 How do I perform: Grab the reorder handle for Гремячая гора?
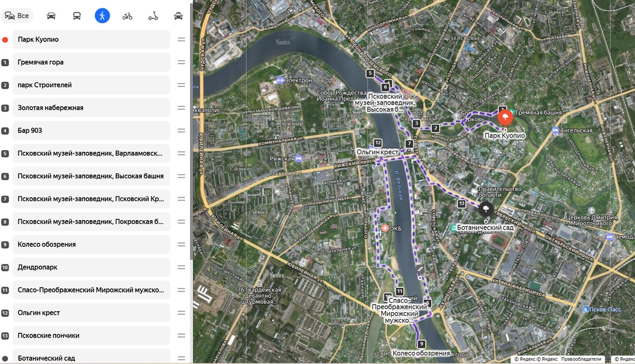181,62
